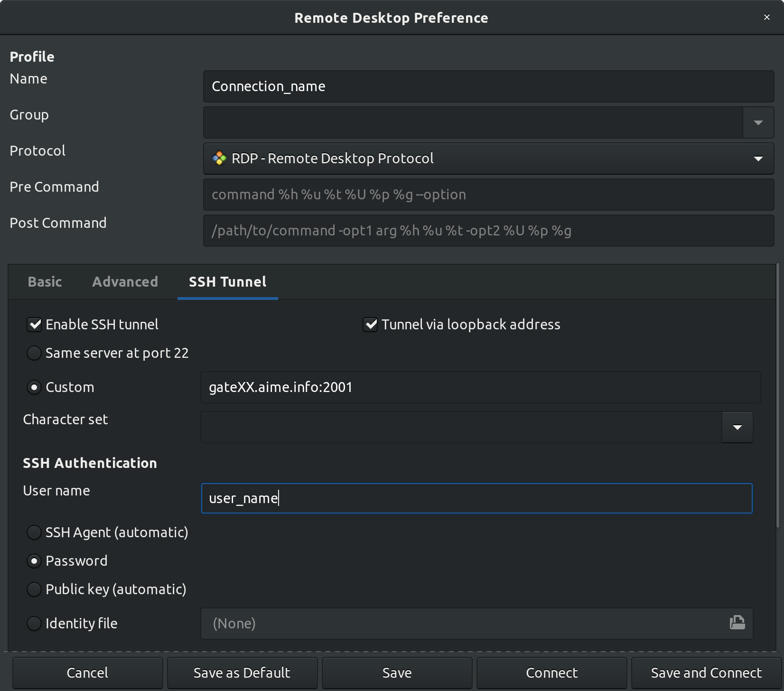
Task: Focus the Post Command field
Action: point(489,231)
